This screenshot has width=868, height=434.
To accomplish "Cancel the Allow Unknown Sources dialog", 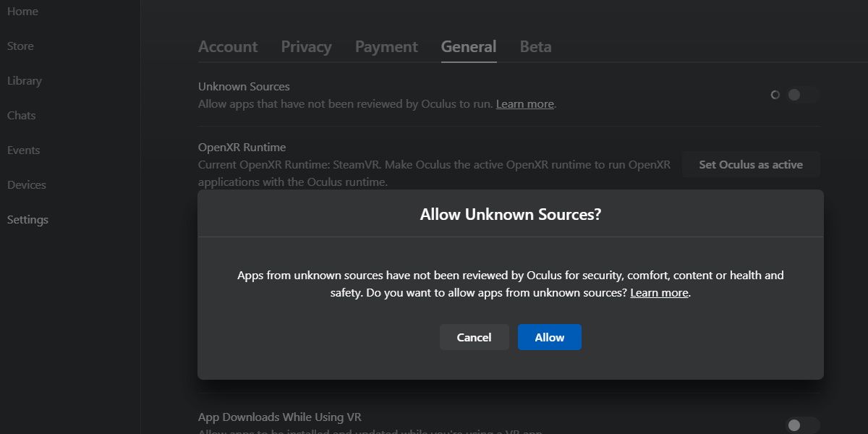I will click(474, 338).
